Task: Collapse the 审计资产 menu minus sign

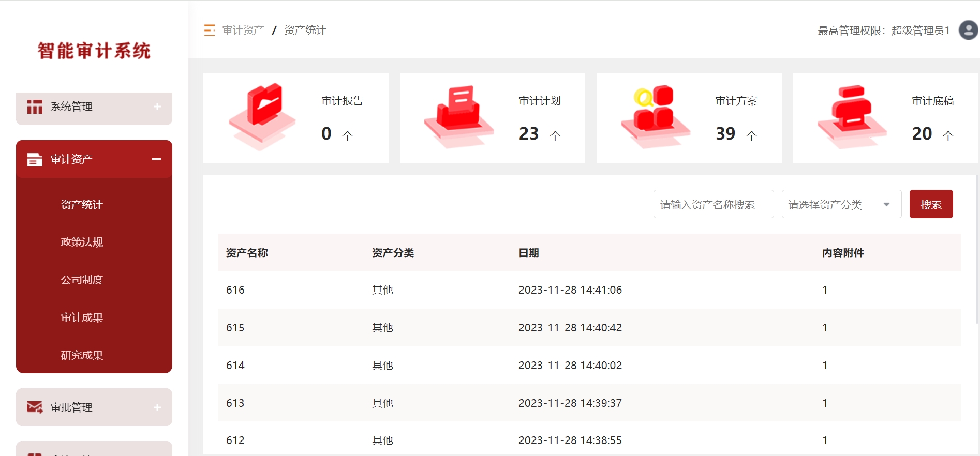Action: pyautogui.click(x=156, y=159)
